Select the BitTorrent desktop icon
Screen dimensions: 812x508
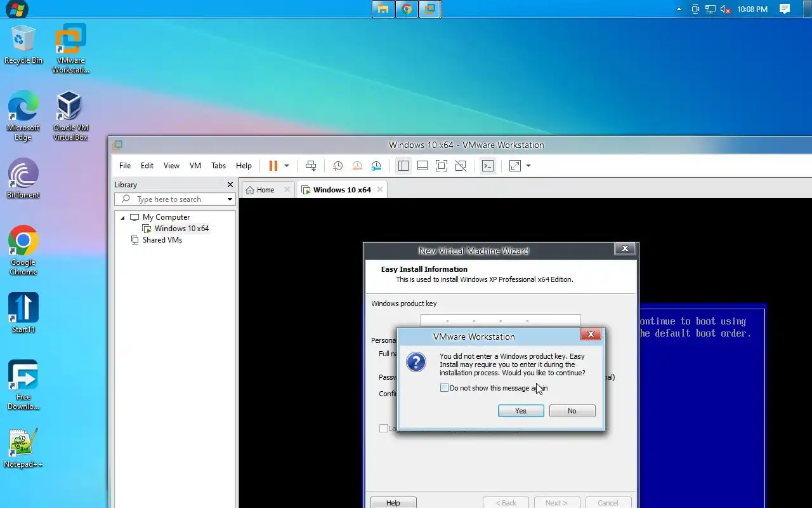[x=23, y=179]
